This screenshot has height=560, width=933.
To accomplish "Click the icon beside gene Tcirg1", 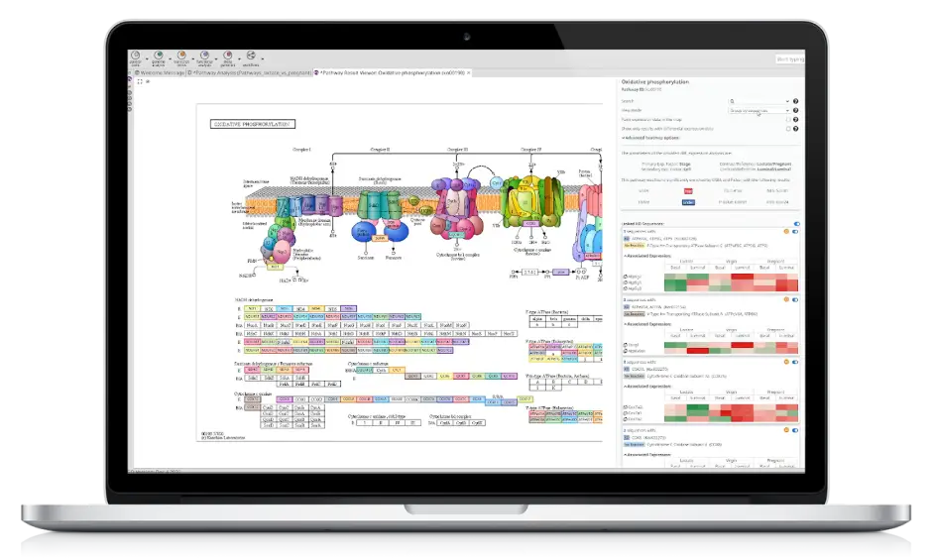I will (626, 345).
